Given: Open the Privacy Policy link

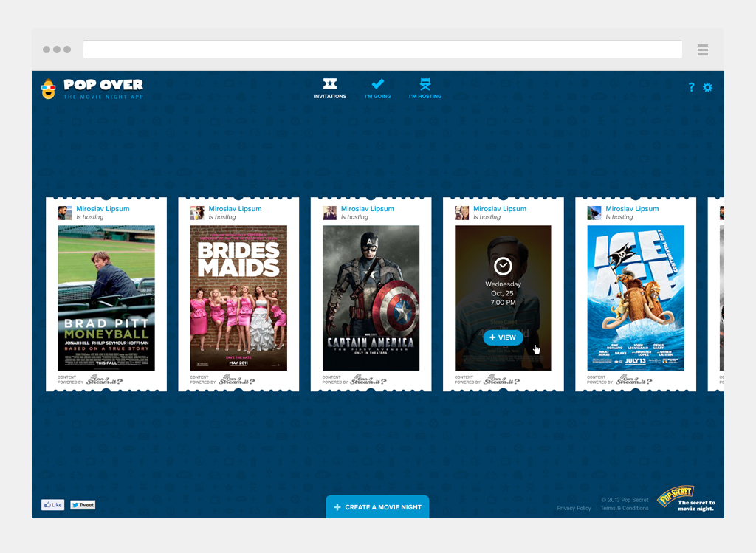Looking at the screenshot, I should [574, 508].
